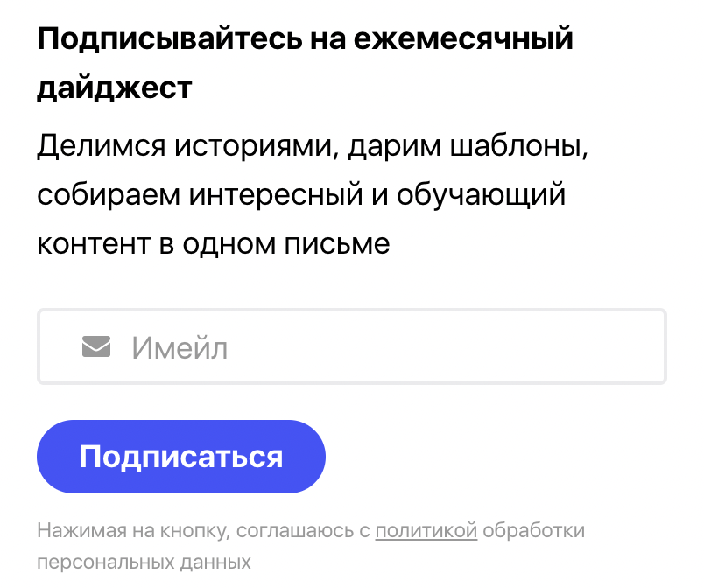This screenshot has width=704, height=588.
Task: Click the text Делимся историями, дарим шаблоны
Action: coord(313,146)
